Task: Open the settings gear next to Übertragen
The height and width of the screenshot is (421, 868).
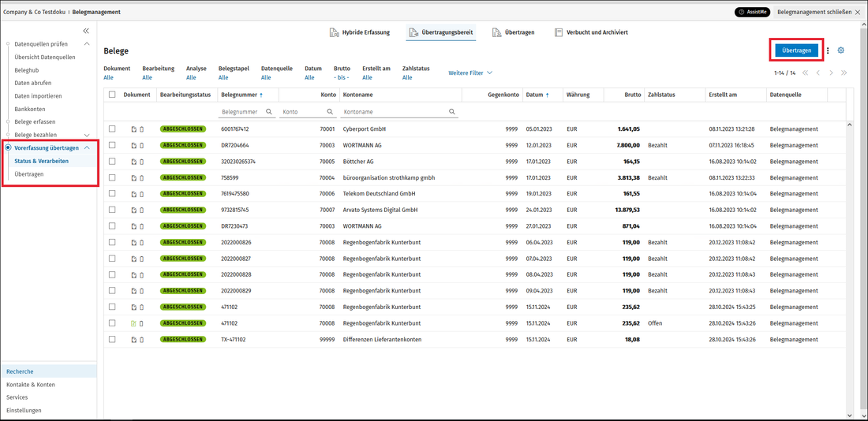Action: [x=841, y=50]
